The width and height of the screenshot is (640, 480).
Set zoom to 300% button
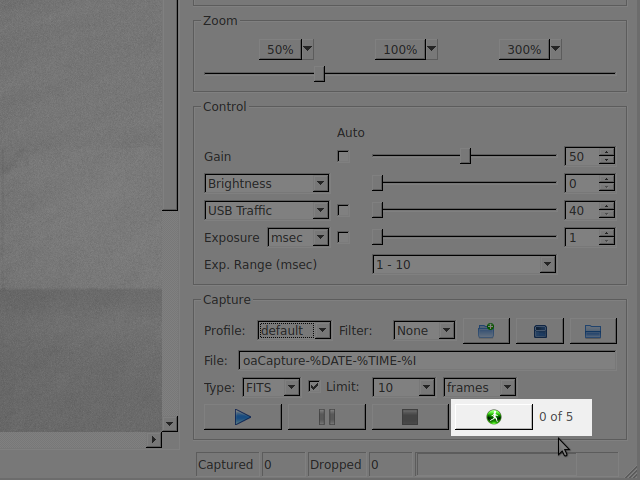point(524,49)
